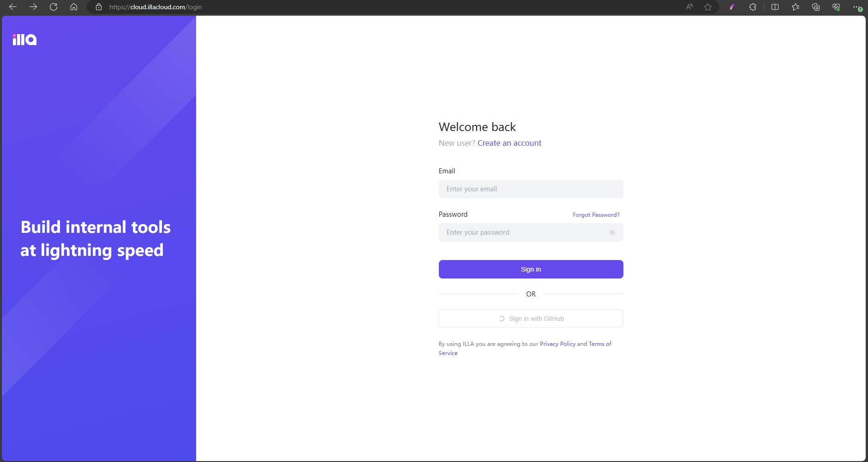
Task: Toggle password visibility with the eye icon
Action: [x=613, y=232]
